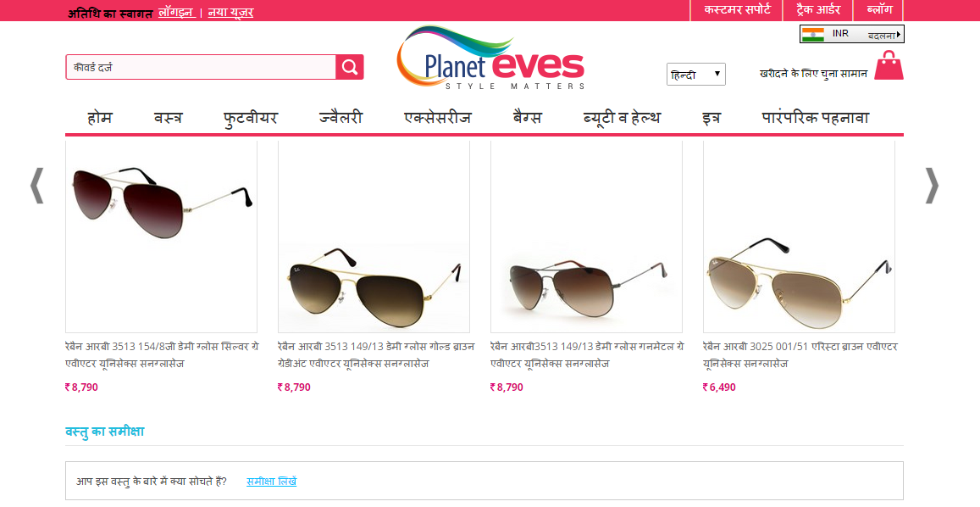Go to previous products with left arrow

tap(37, 186)
